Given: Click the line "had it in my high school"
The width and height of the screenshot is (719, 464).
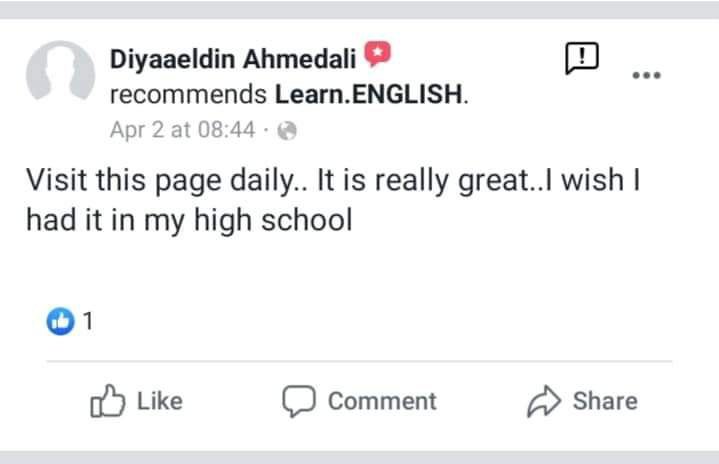Looking at the screenshot, I should pos(189,221).
